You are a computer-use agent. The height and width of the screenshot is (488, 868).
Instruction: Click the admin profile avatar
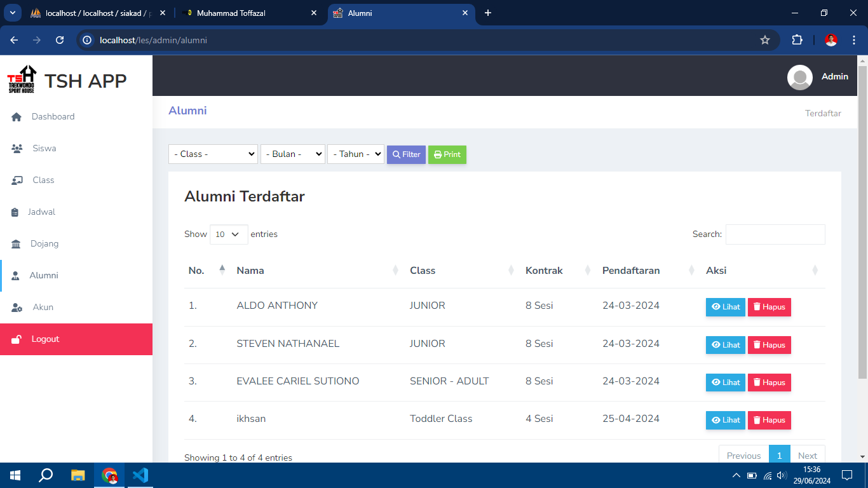click(799, 77)
